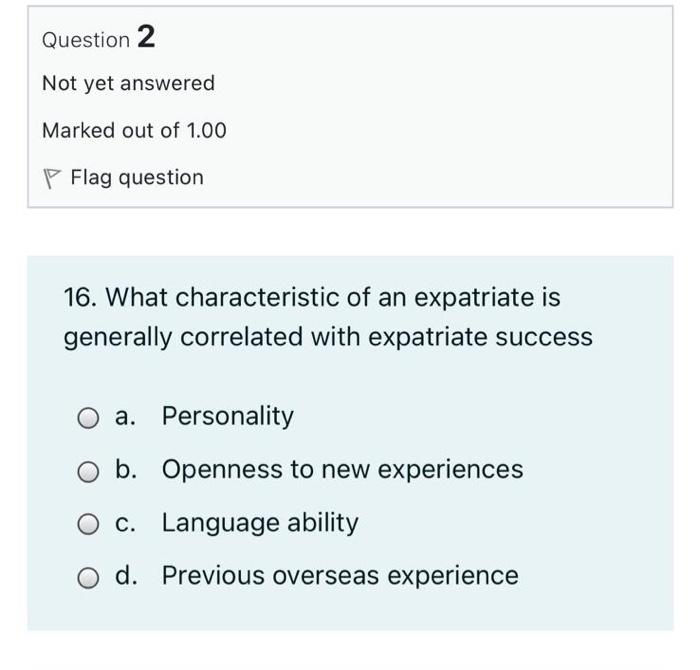Click the Not yet answered status text

128,83
